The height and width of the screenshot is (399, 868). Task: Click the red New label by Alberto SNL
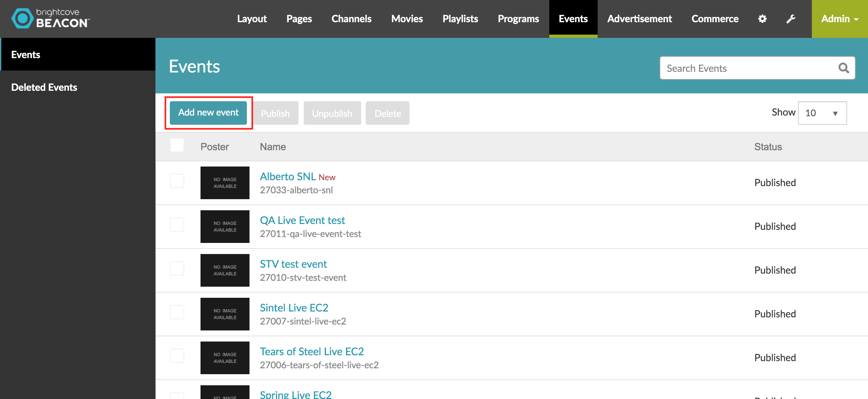coord(327,177)
